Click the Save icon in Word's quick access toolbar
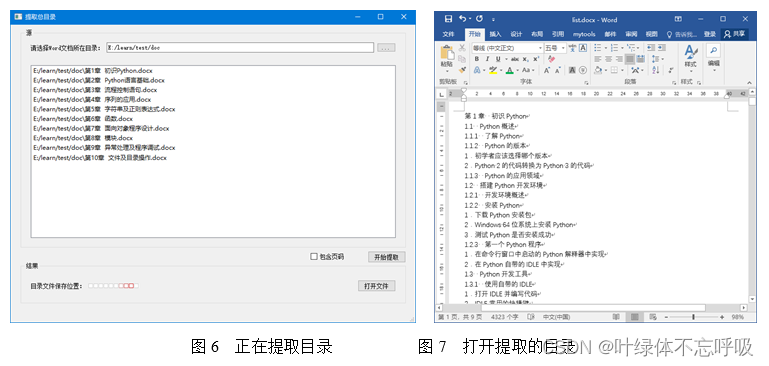The image size is (769, 366). tap(448, 19)
